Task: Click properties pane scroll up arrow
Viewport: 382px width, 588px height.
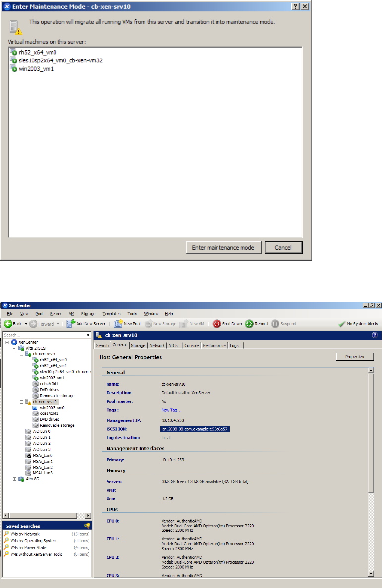Action: 371,370
